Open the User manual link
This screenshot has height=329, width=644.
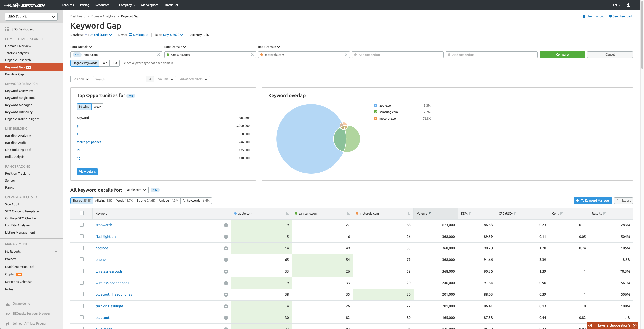point(593,16)
